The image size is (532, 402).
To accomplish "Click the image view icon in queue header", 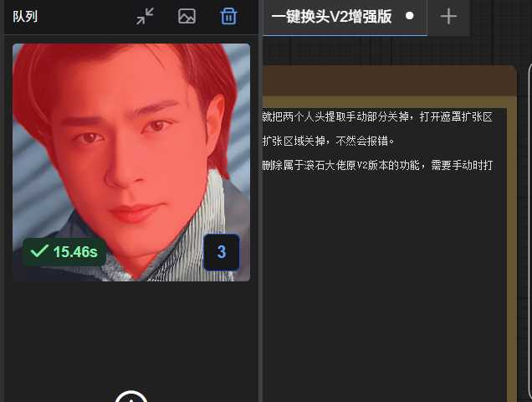I will pyautogui.click(x=187, y=16).
